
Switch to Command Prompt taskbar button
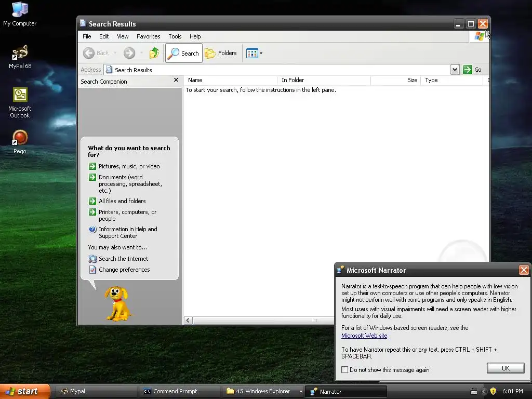[x=179, y=391]
